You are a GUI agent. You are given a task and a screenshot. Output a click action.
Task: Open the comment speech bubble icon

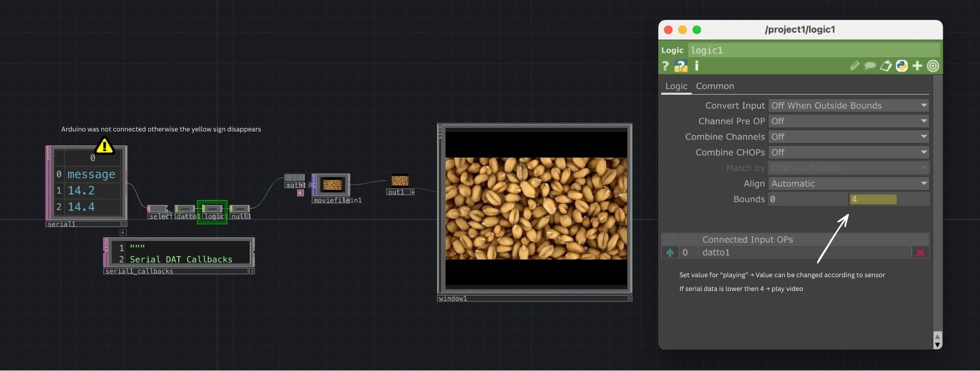pyautogui.click(x=870, y=66)
